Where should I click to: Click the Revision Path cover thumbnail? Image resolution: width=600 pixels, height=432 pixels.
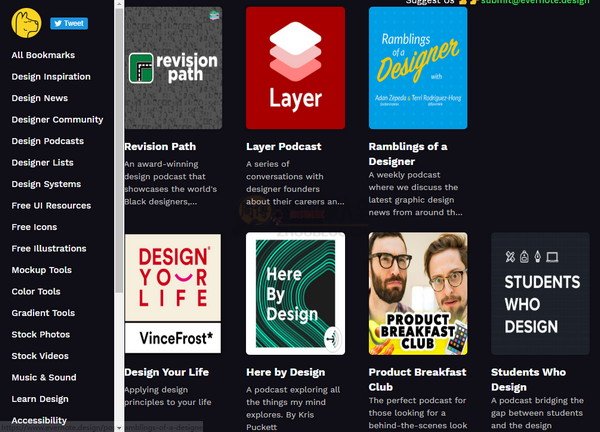click(173, 68)
